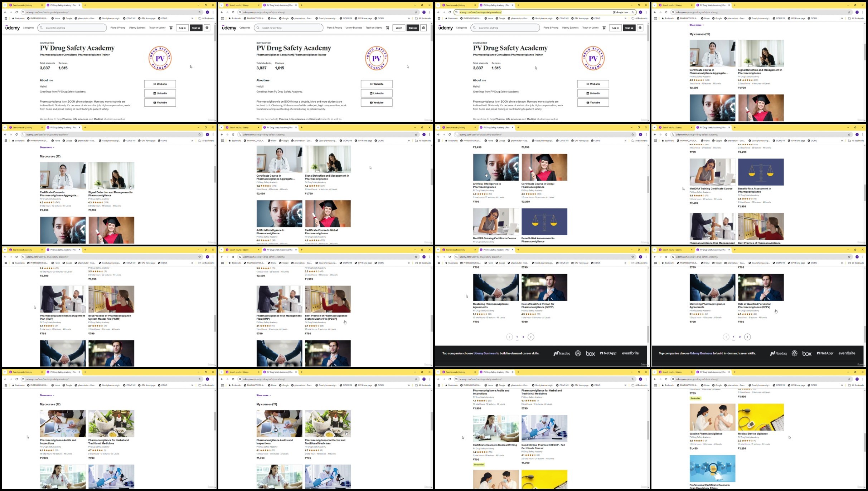Open the GPV Home page bookmark in the bottom row second frame
The width and height of the screenshot is (868, 491).
pyautogui.click(x=363, y=385)
